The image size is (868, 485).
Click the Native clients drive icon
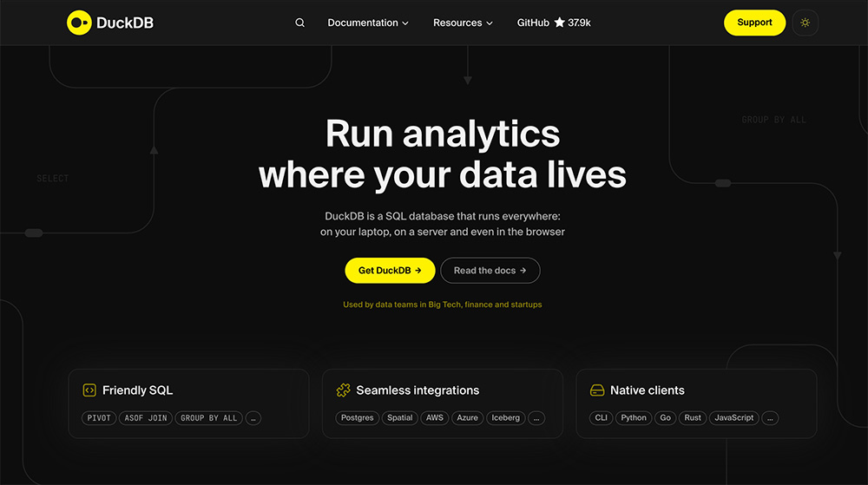pyautogui.click(x=597, y=390)
